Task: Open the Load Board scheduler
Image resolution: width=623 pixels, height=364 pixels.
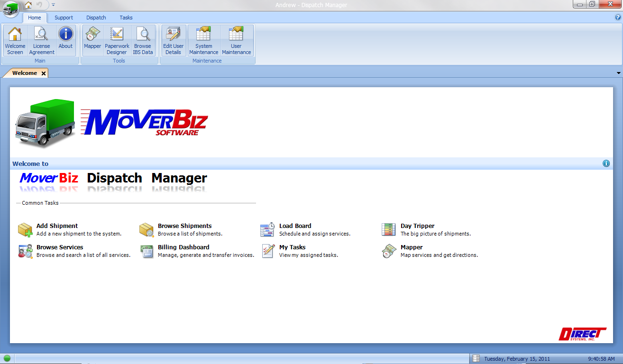Action: (x=295, y=226)
